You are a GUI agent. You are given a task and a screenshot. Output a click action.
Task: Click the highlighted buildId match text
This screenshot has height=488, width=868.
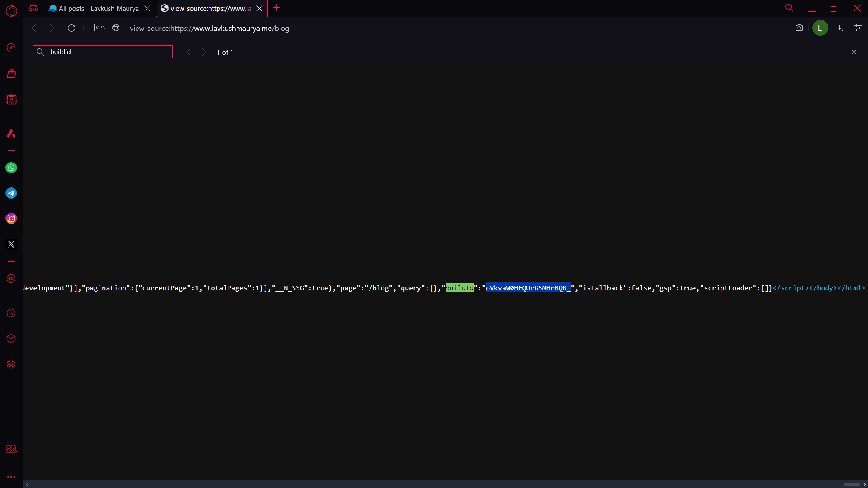(x=459, y=288)
